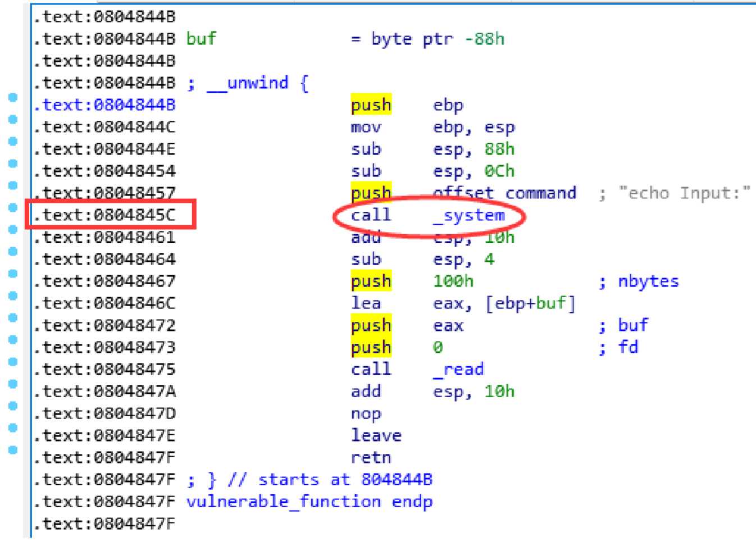Toggle breakpoint dot beside nop line

13,406
